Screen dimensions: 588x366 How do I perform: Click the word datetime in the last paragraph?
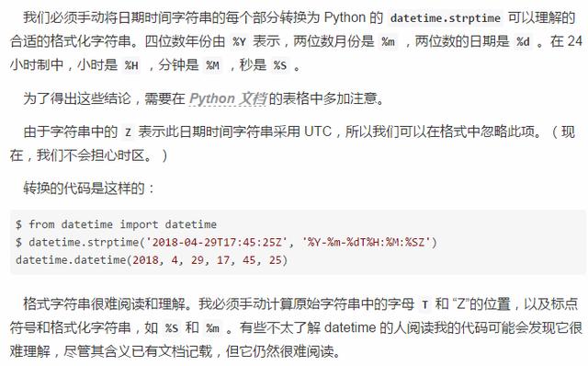pos(350,327)
